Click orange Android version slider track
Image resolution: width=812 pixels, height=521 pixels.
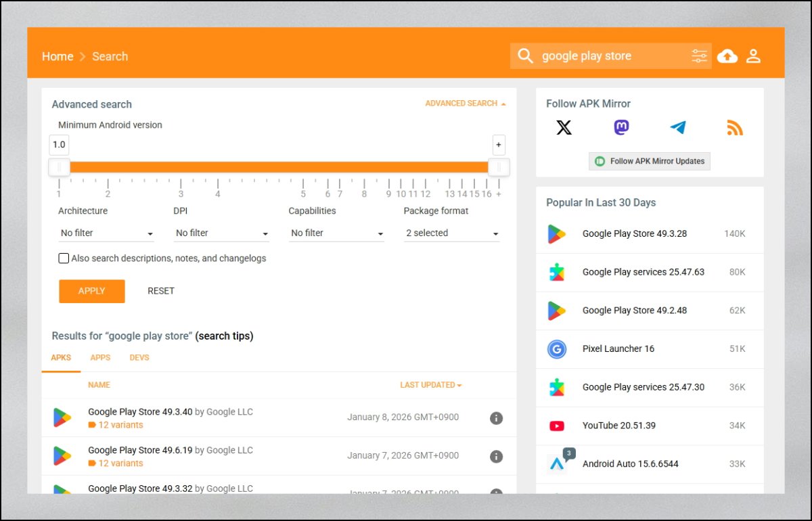279,167
